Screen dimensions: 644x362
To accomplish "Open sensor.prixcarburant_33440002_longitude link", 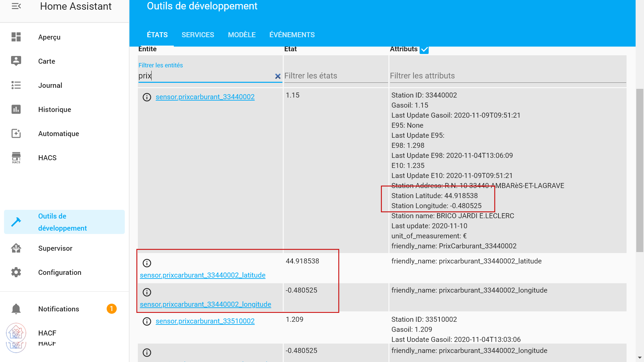I will pyautogui.click(x=205, y=304).
